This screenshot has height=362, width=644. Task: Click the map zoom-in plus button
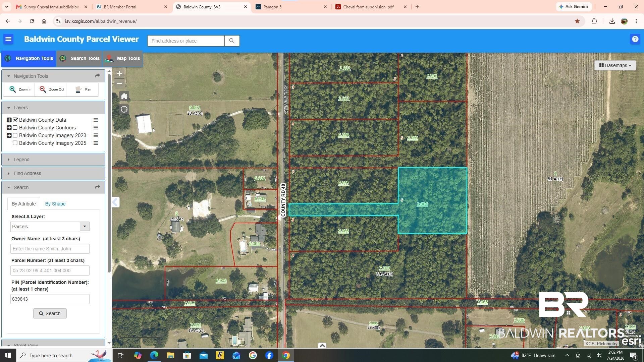119,73
